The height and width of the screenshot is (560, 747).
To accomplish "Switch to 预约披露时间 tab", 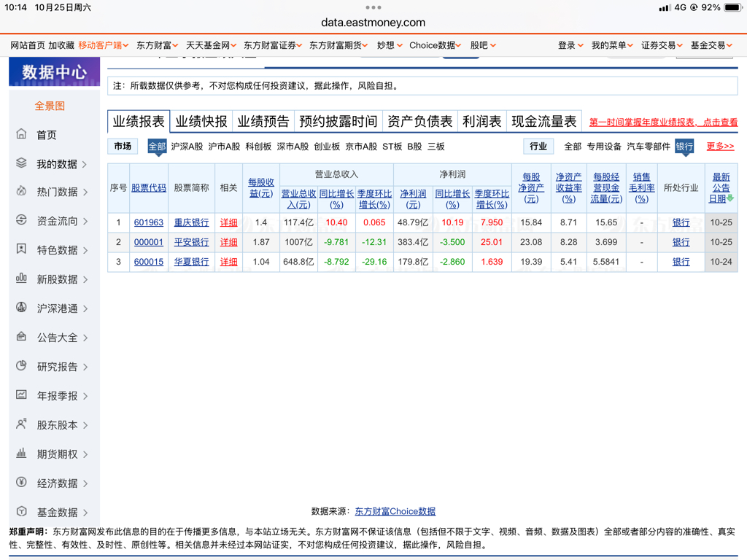I will tap(338, 122).
